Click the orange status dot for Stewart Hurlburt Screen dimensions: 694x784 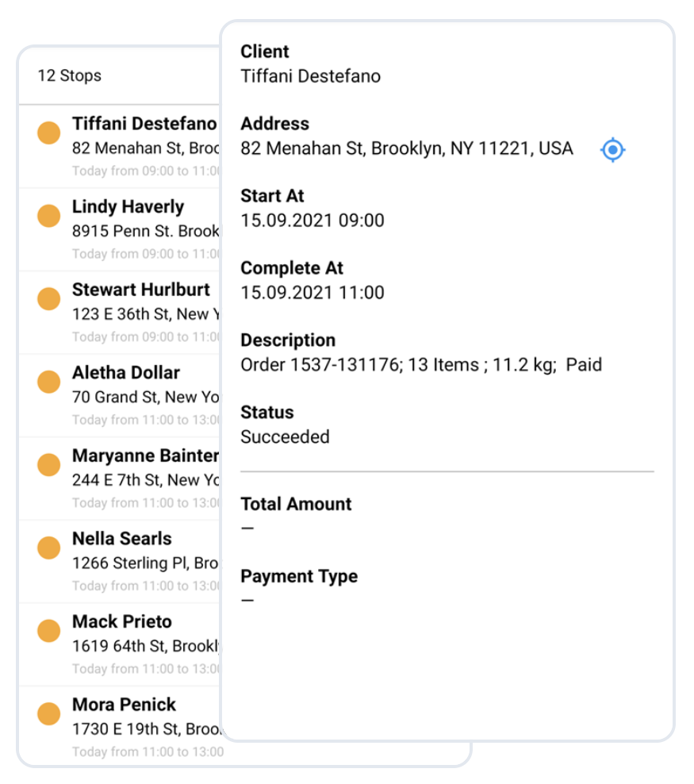48,298
